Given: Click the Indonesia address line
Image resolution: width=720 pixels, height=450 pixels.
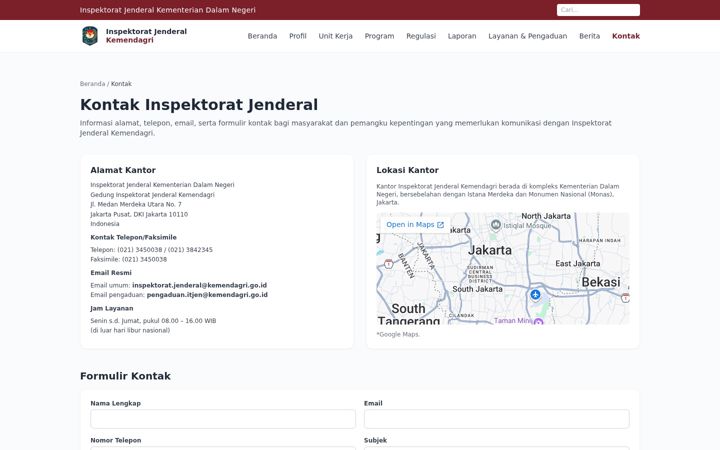Looking at the screenshot, I should 105,224.
